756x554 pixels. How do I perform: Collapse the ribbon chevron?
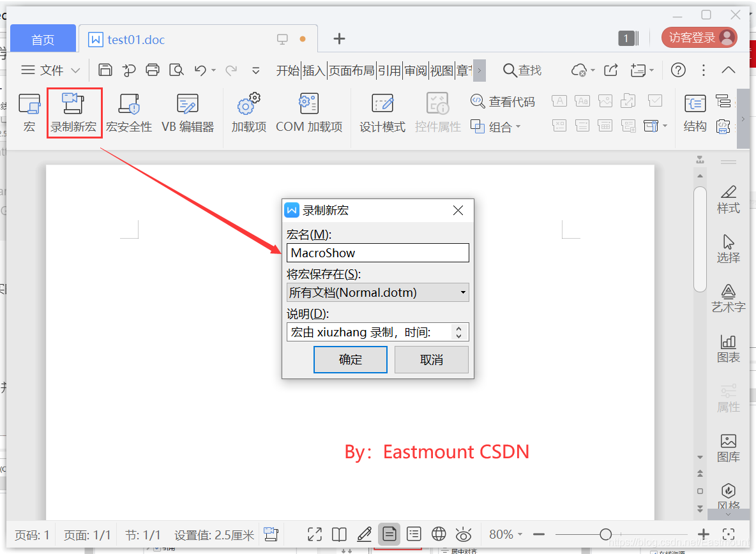(729, 70)
